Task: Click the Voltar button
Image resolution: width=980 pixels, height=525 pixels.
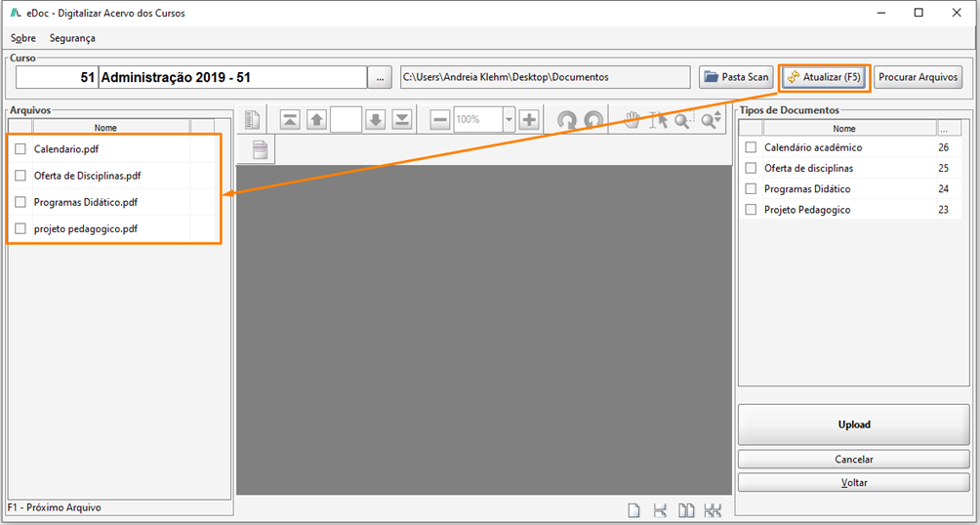Action: pyautogui.click(x=854, y=482)
